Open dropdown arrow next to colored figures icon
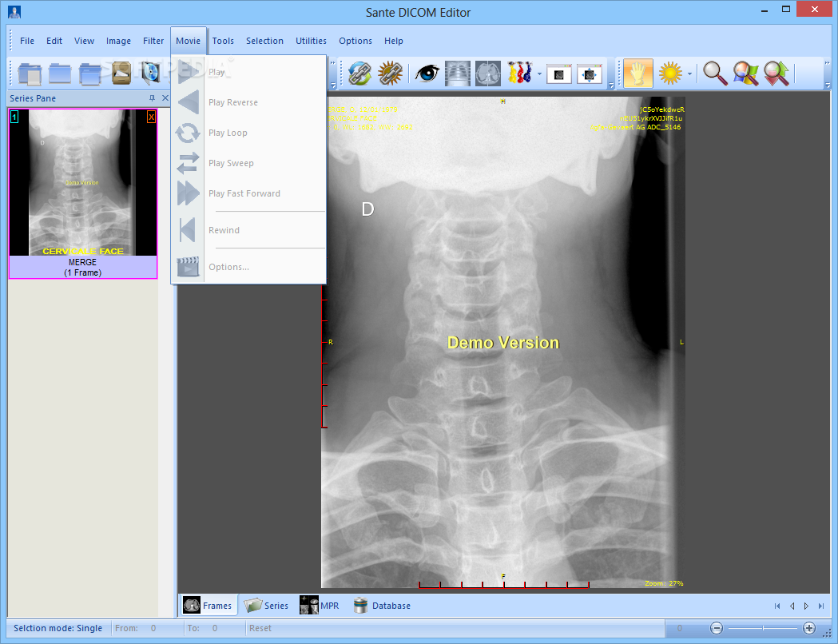The width and height of the screenshot is (838, 644). [x=539, y=74]
